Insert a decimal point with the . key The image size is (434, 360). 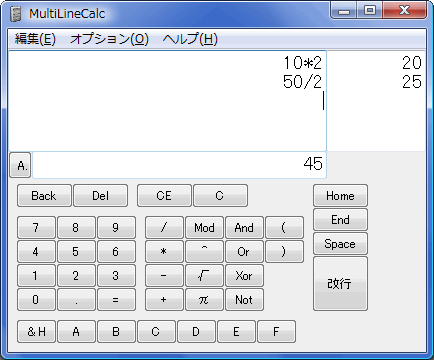pyautogui.click(x=76, y=300)
